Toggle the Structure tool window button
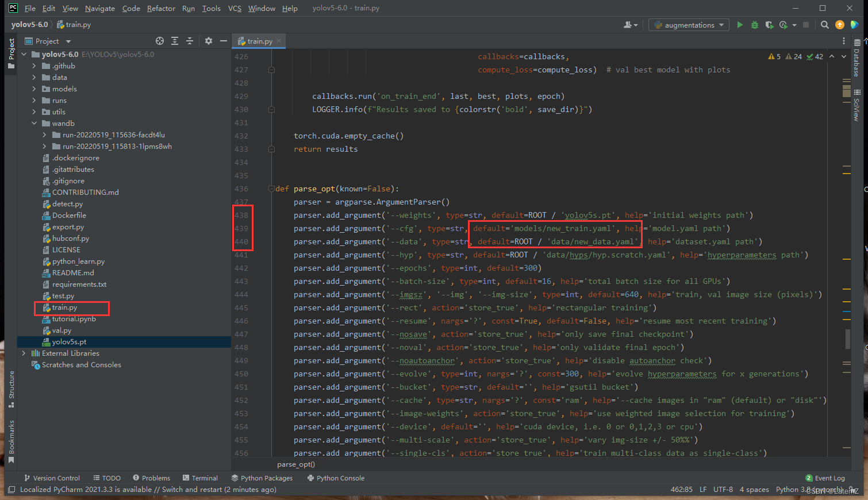 (11, 389)
